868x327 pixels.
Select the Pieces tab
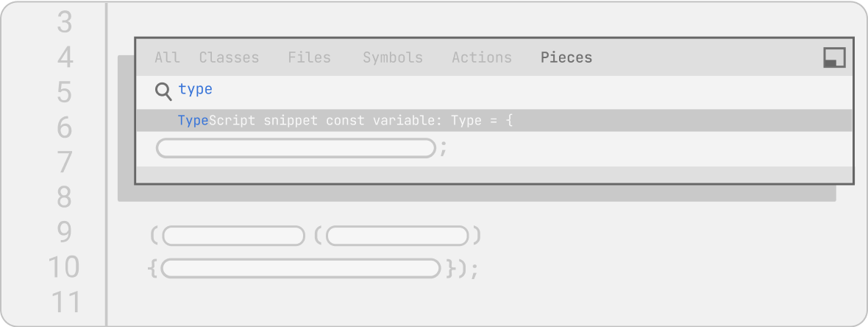coord(566,57)
